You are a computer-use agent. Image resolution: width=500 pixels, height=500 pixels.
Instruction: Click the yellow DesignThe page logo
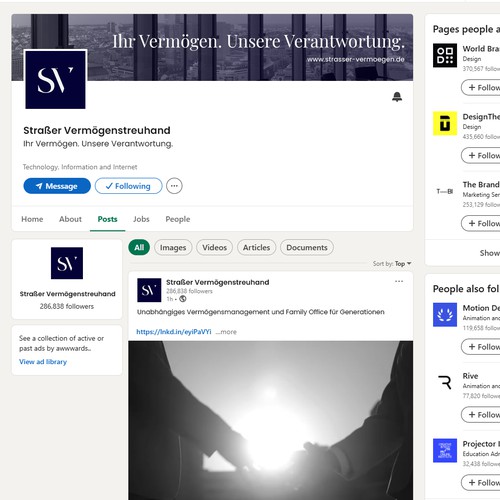click(445, 123)
